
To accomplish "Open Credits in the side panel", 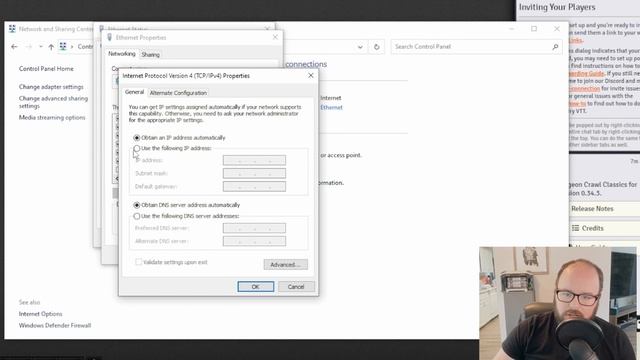I will [592, 228].
